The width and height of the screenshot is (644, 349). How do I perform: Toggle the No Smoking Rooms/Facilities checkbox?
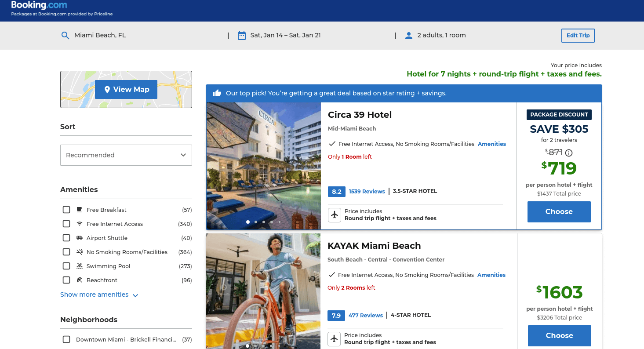pos(66,252)
